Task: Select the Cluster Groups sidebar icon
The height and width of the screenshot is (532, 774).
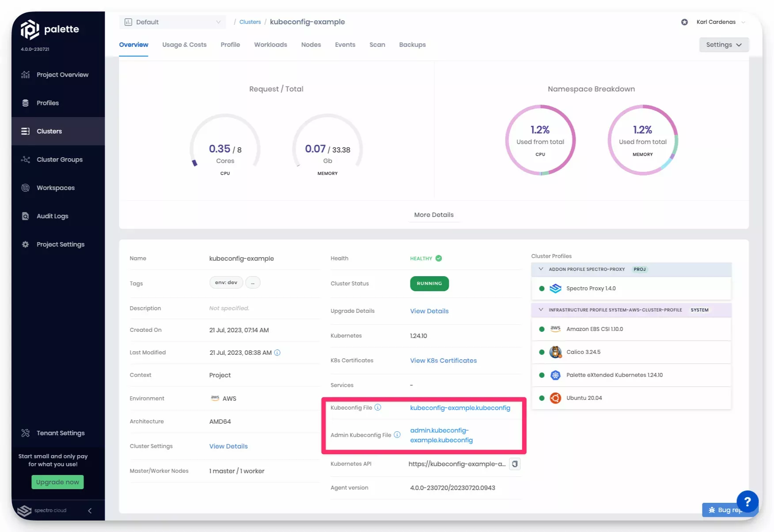Action: point(25,159)
